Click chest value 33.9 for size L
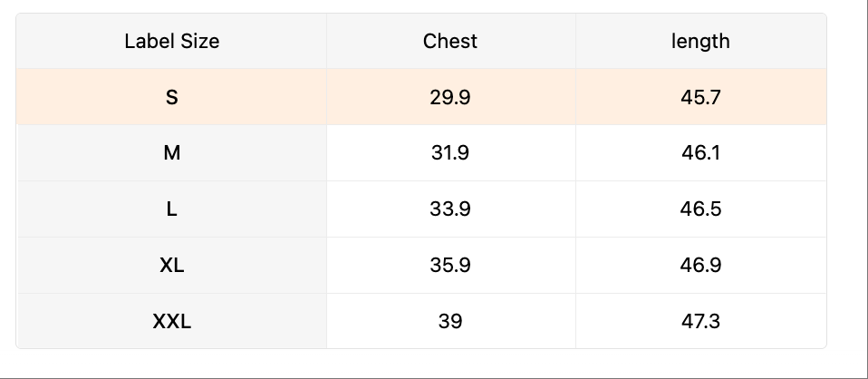This screenshot has height=379, width=868. coord(450,209)
